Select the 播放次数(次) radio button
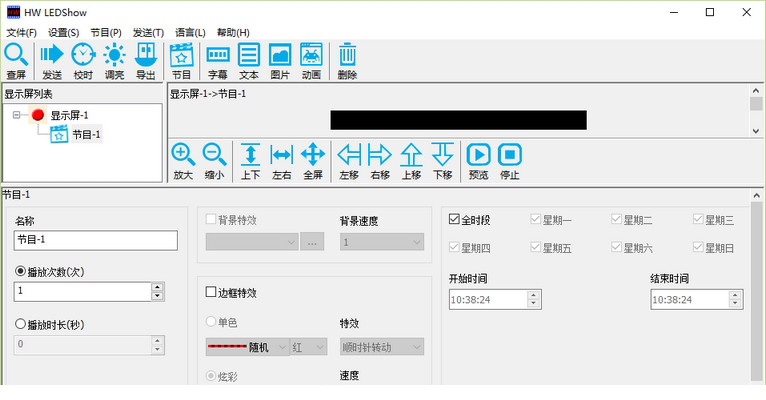Image resolution: width=766 pixels, height=400 pixels. [x=21, y=271]
